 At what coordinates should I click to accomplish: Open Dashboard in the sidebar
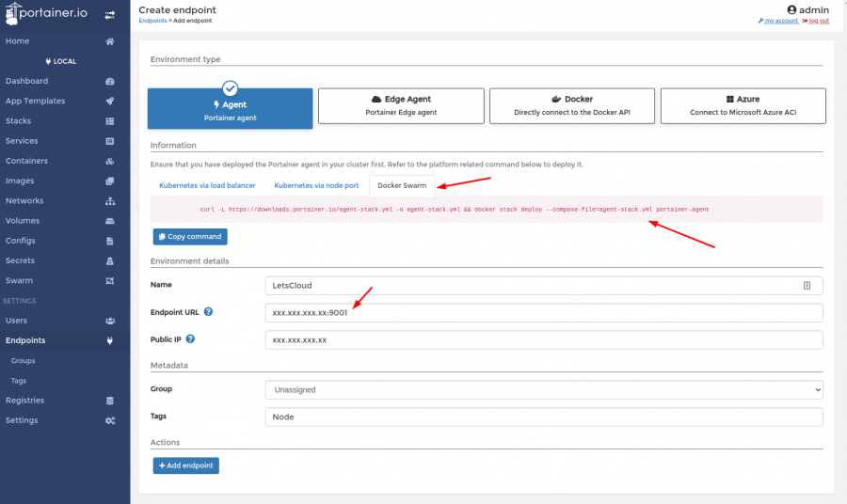65,82
